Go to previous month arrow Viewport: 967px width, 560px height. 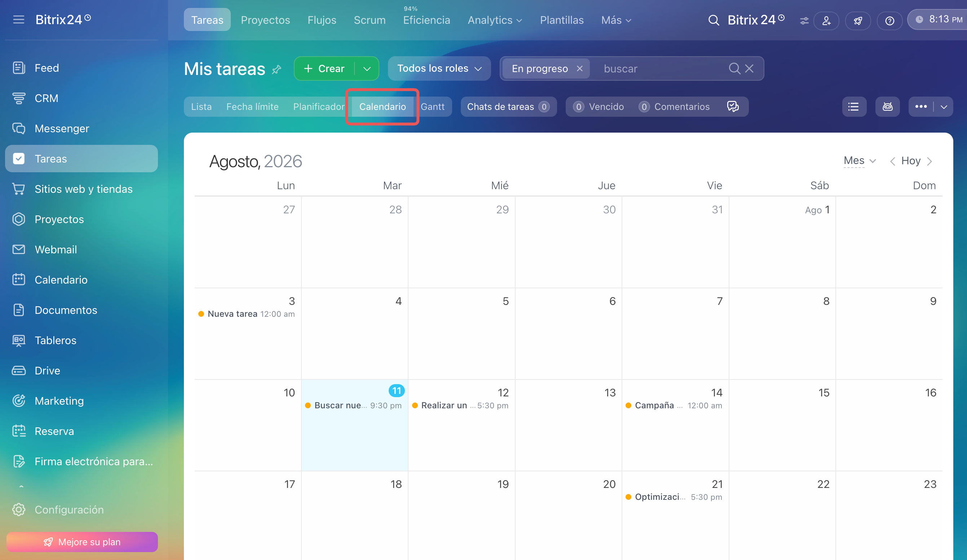(893, 161)
